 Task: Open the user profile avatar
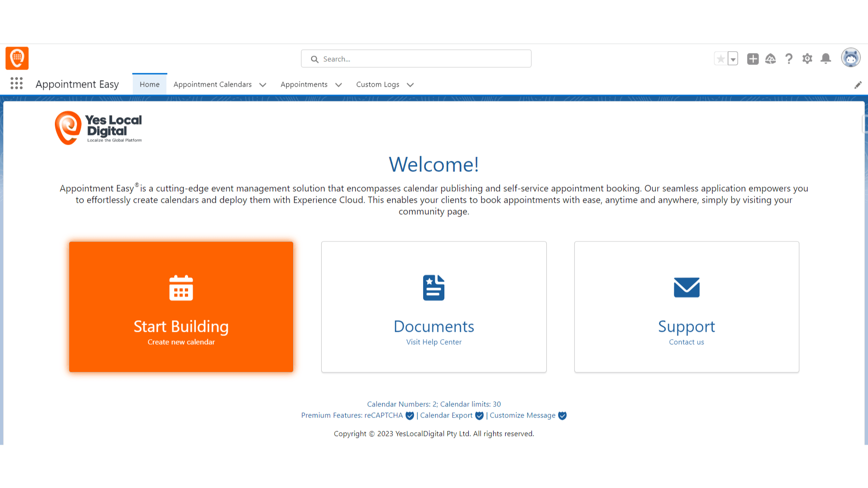(851, 58)
